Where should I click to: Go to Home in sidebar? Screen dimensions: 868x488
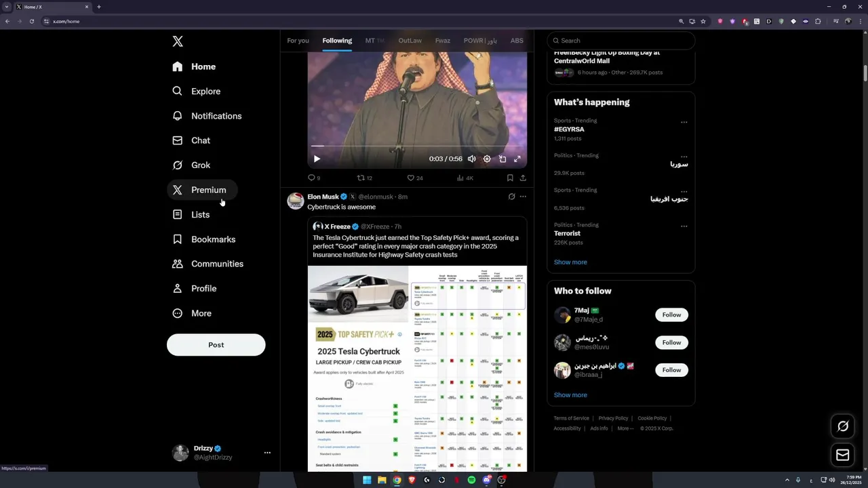point(194,66)
